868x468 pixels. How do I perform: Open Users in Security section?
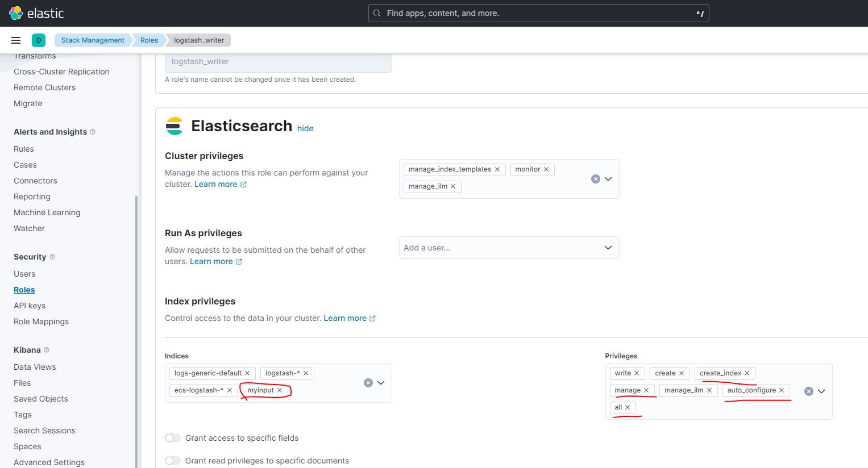click(24, 274)
